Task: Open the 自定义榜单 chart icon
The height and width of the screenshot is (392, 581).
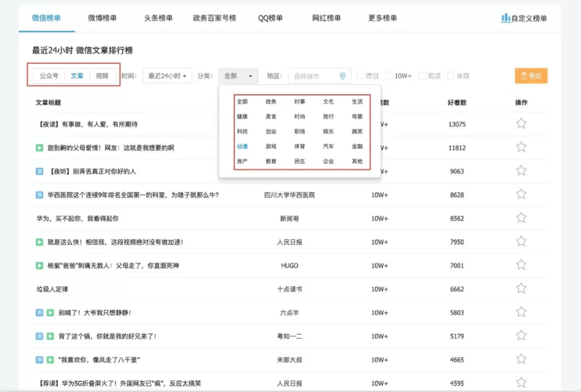Action: tap(506, 18)
